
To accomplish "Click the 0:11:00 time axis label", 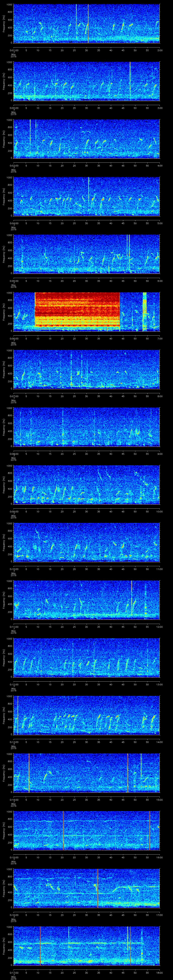I will [x=14, y=627].
